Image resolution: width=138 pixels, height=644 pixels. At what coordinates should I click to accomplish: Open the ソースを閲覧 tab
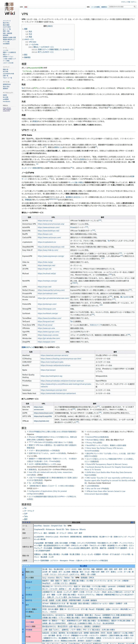coord(95,7)
